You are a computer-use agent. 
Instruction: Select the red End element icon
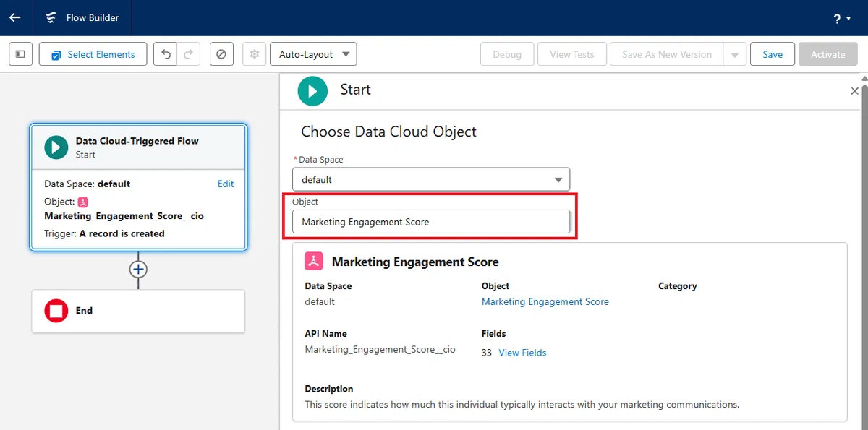[x=56, y=311]
